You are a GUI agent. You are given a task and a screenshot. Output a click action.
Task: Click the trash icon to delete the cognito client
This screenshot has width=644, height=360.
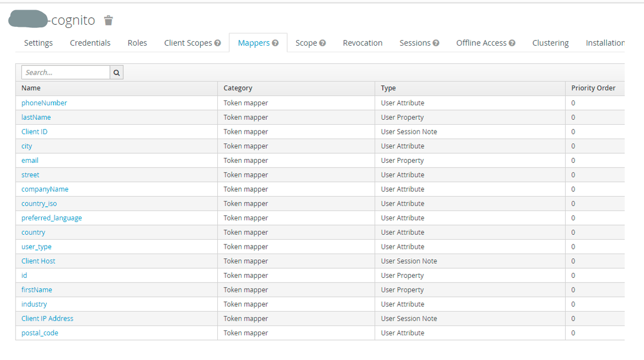(108, 20)
